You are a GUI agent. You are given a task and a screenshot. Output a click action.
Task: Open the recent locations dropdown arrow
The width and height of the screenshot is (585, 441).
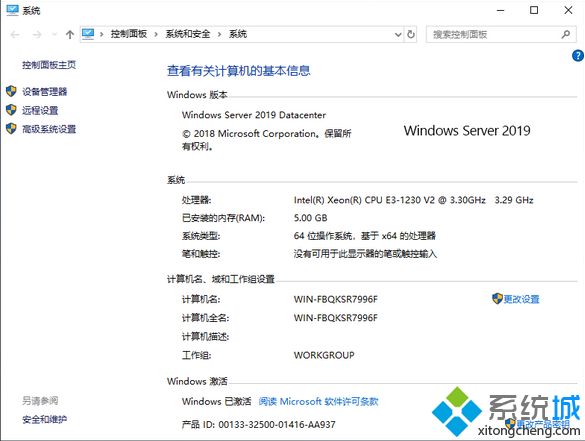(x=54, y=35)
